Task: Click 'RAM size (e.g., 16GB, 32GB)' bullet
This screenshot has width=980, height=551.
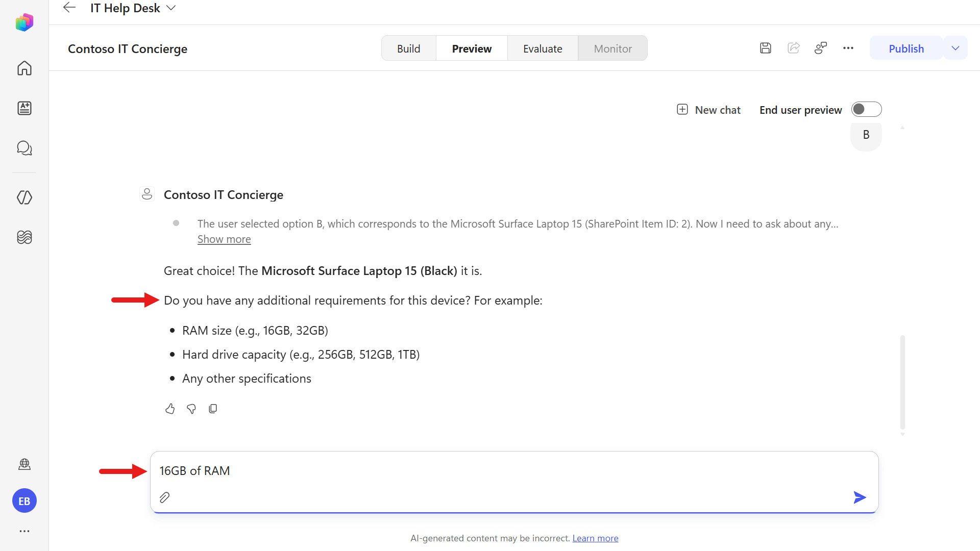Action: [x=255, y=331]
